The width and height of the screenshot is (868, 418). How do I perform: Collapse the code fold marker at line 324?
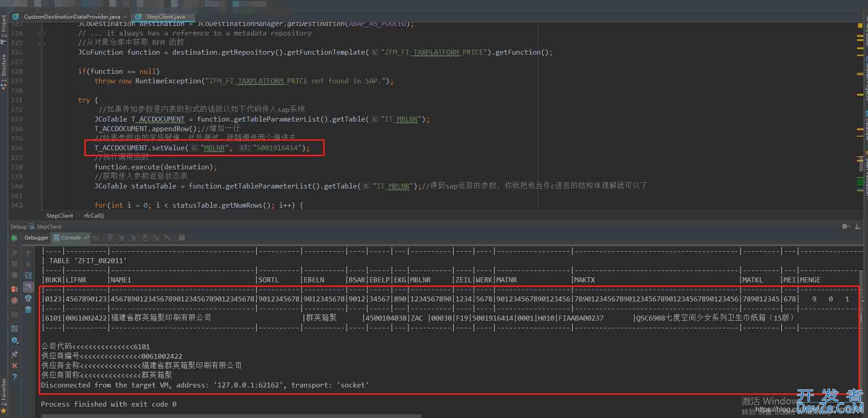[x=42, y=33]
